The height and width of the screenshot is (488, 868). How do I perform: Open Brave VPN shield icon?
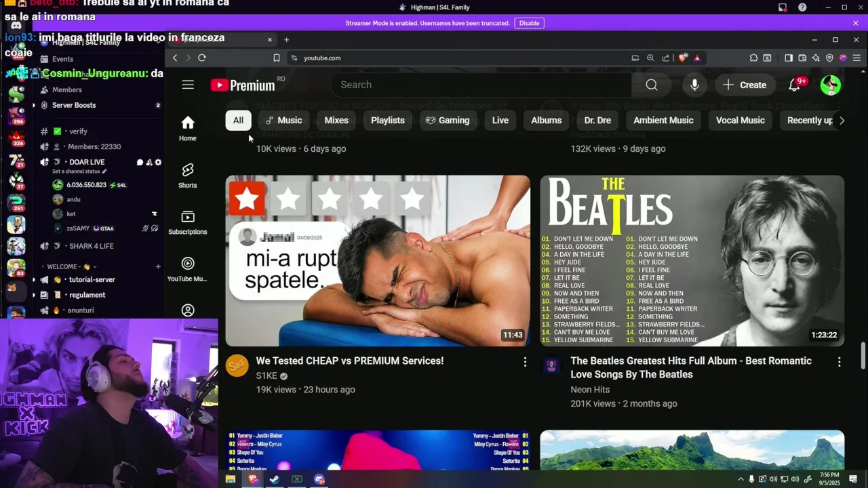point(829,58)
